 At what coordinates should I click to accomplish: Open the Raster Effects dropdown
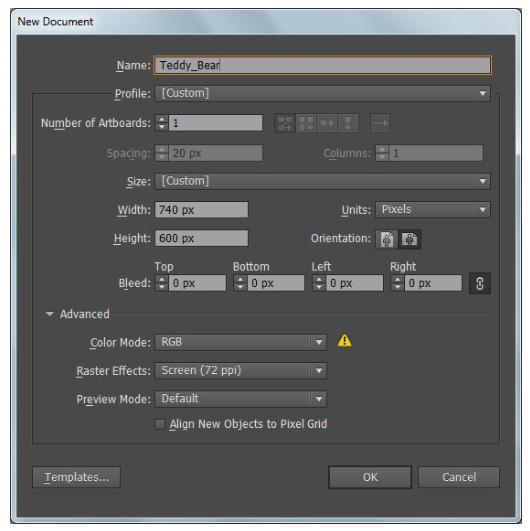tap(241, 370)
